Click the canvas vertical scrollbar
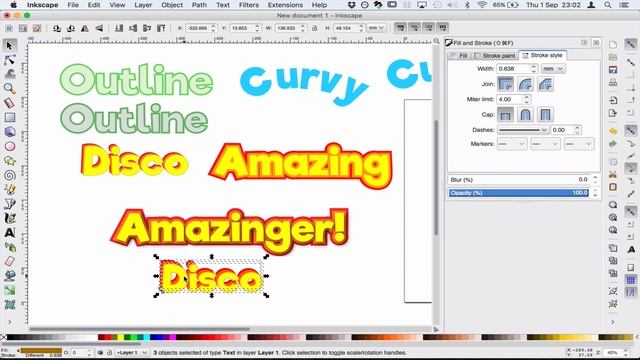Image resolution: width=640 pixels, height=360 pixels. (436, 178)
